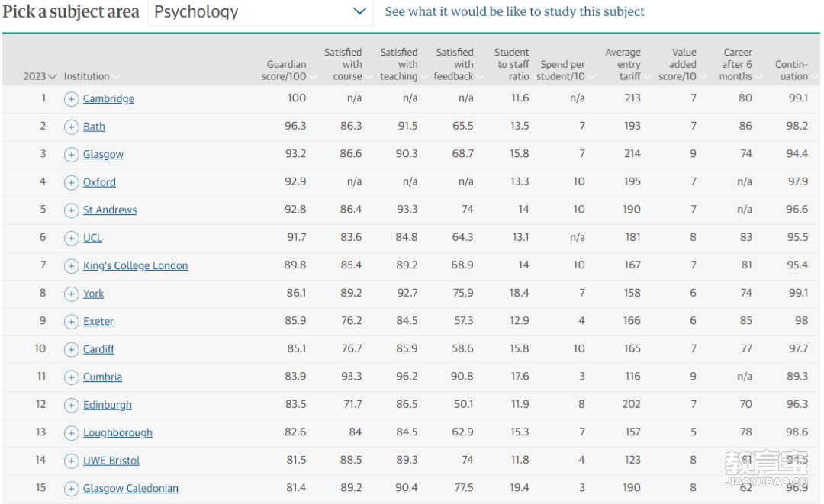The height and width of the screenshot is (504, 824).
Task: Sort by Spend per student/10 column
Action: tap(565, 70)
